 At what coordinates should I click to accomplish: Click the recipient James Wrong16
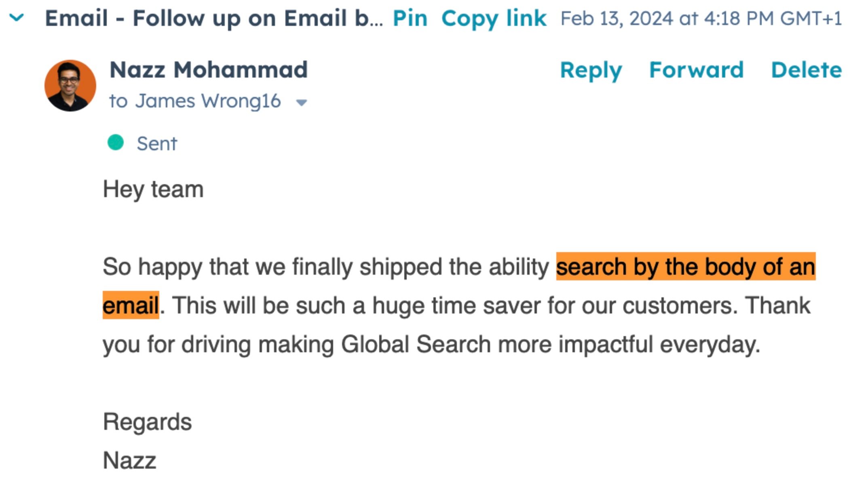208,101
